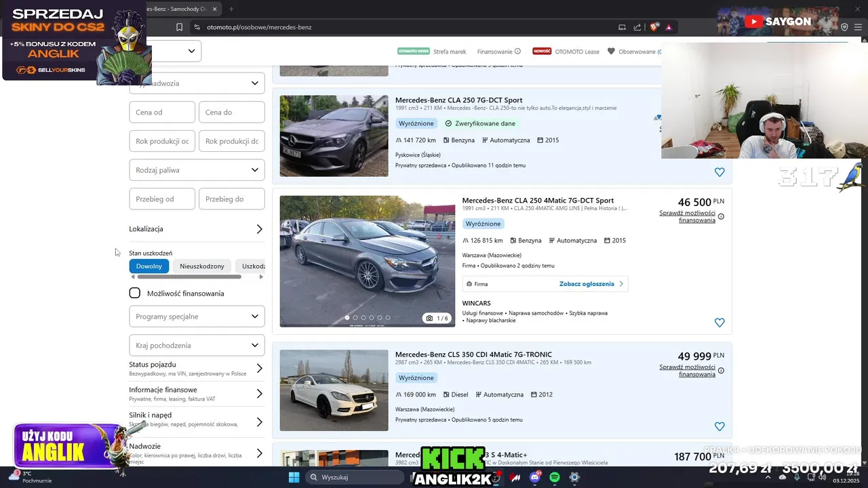
Task: Open the MSI app icon in the taskbar
Action: coord(515,477)
